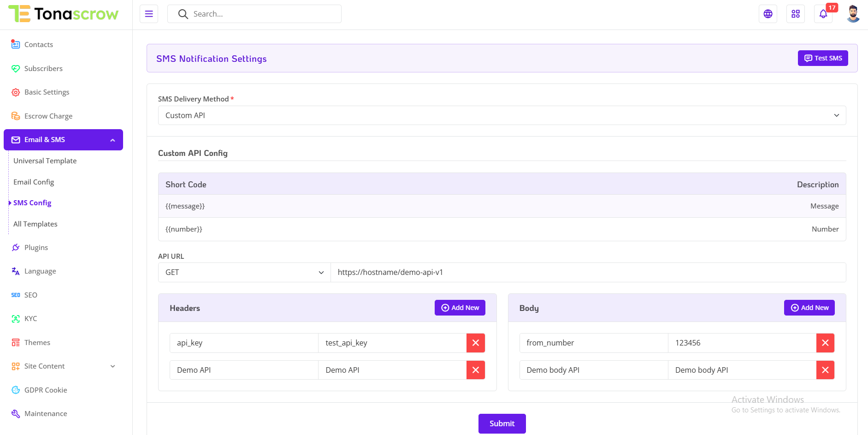This screenshot has width=868, height=435.
Task: Click the API URL input field
Action: coord(588,272)
